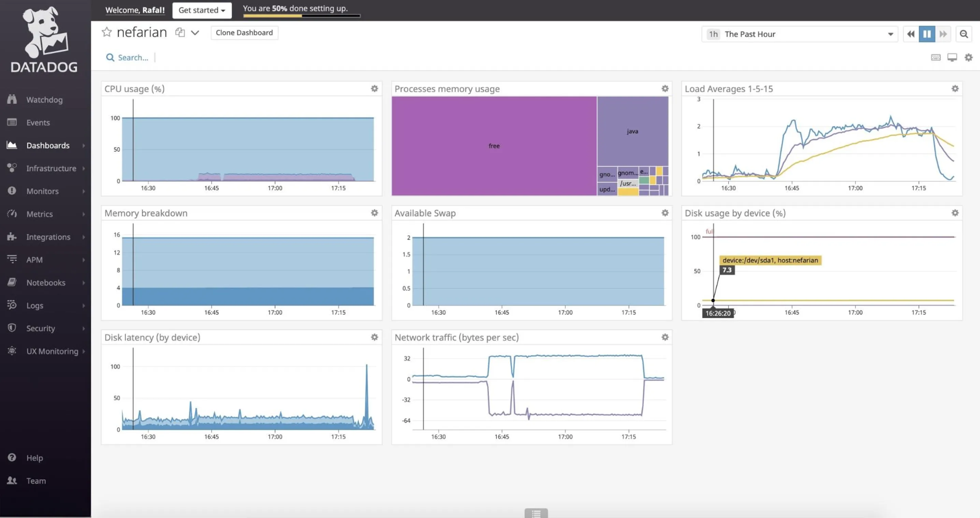Copy the dashboard name via the copy icon
The width and height of the screenshot is (980, 518).
click(179, 32)
